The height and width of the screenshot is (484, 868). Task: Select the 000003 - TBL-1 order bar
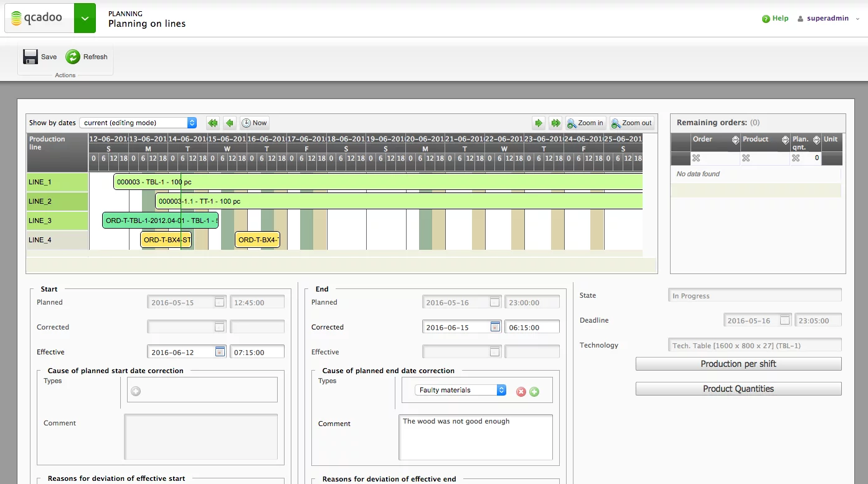pyautogui.click(x=377, y=182)
